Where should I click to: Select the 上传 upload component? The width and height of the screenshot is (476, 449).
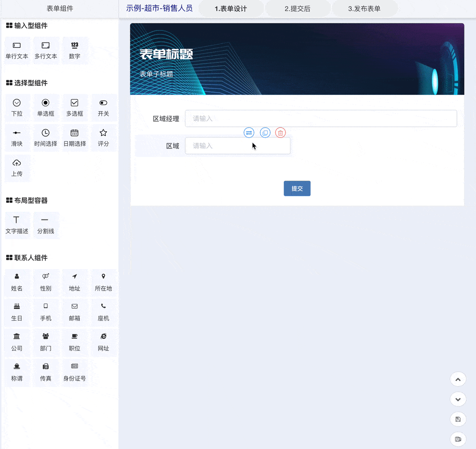point(17,167)
